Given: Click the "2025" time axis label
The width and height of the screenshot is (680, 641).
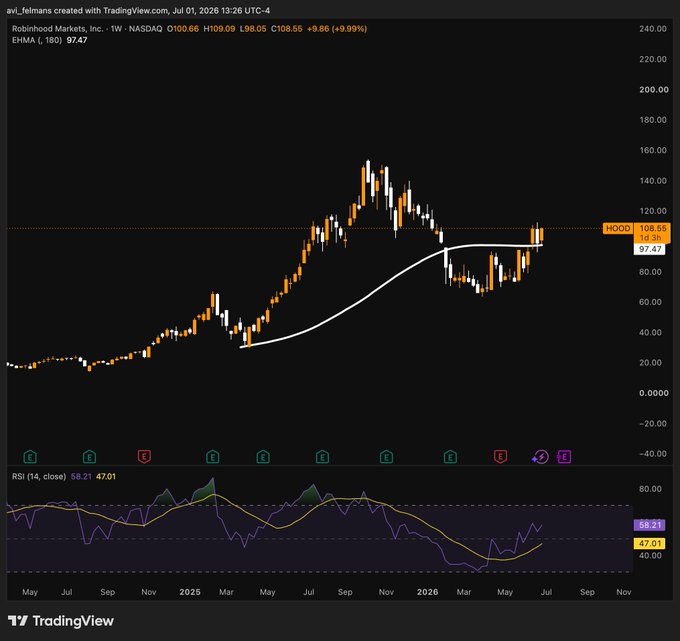Looking at the screenshot, I should click(x=190, y=592).
